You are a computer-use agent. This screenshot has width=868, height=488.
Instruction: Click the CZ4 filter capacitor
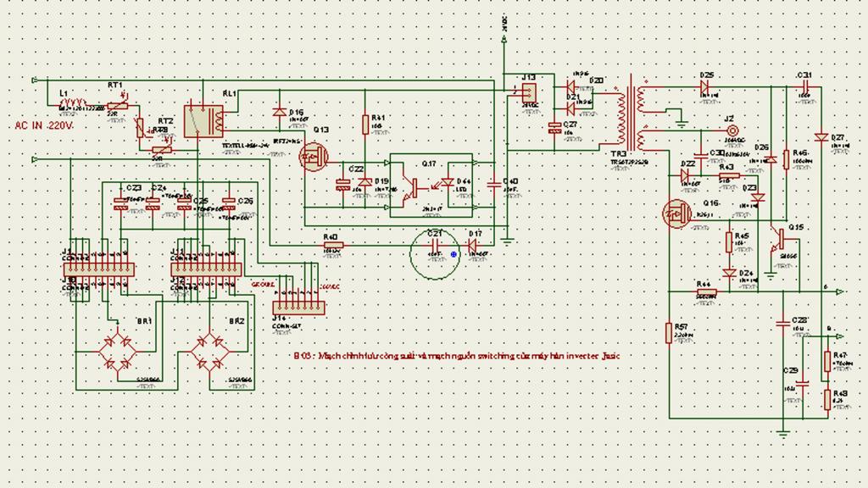153,204
